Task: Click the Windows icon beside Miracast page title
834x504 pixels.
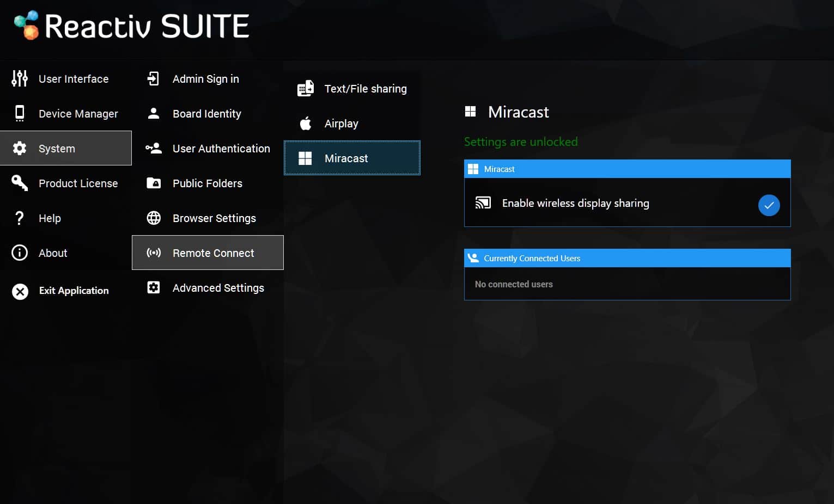Action: (471, 112)
